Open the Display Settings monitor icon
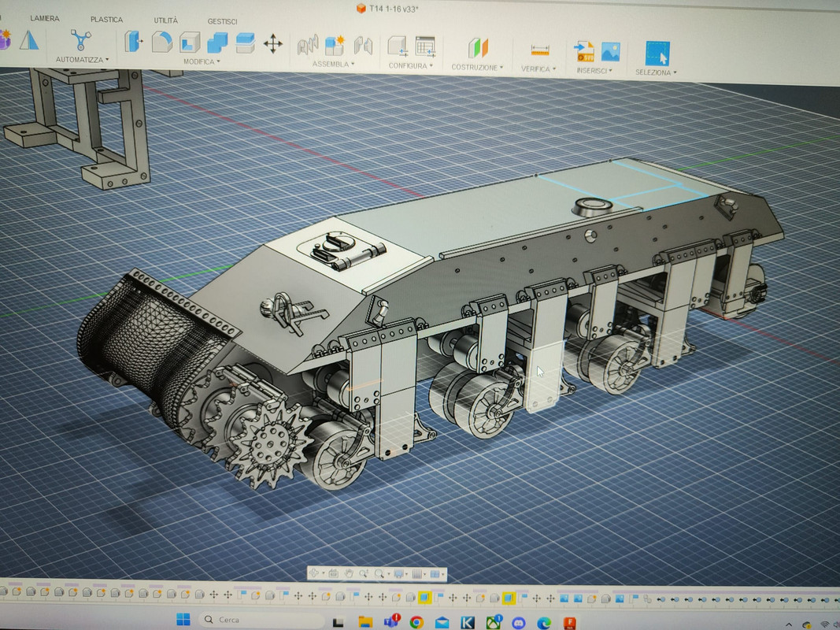Screen dimensions: 840x630 pos(399,574)
